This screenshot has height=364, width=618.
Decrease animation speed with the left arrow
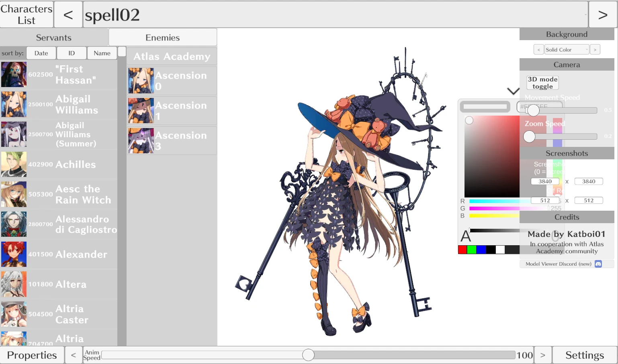click(74, 355)
